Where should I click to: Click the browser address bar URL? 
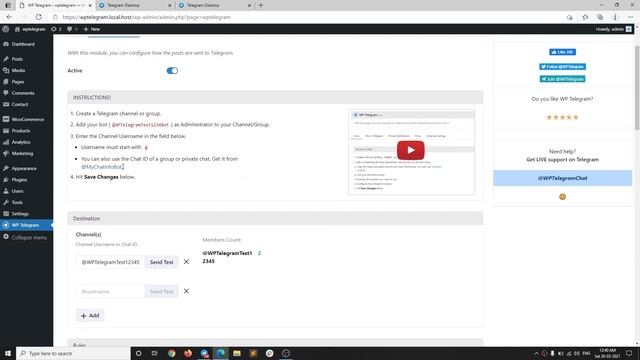[x=147, y=17]
